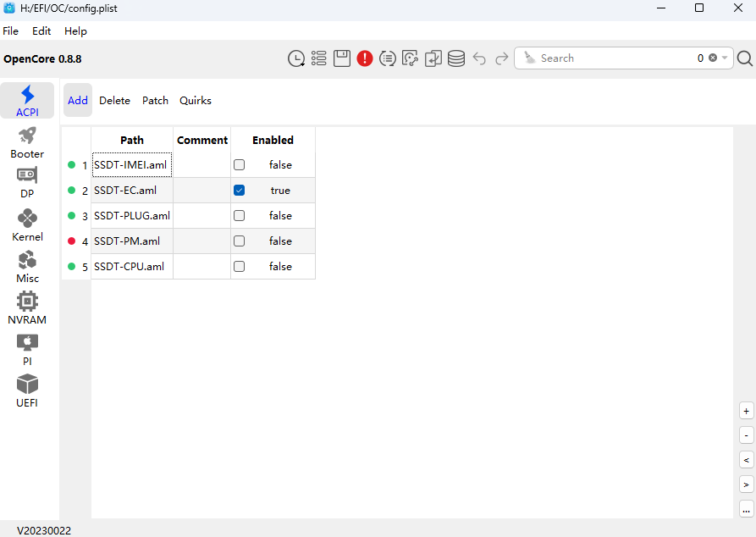Click the '...' more options button
The height and width of the screenshot is (537, 756).
(746, 509)
